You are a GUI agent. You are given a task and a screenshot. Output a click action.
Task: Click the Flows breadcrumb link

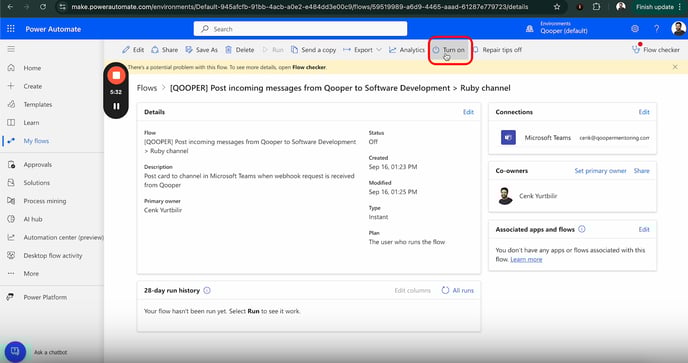[147, 88]
